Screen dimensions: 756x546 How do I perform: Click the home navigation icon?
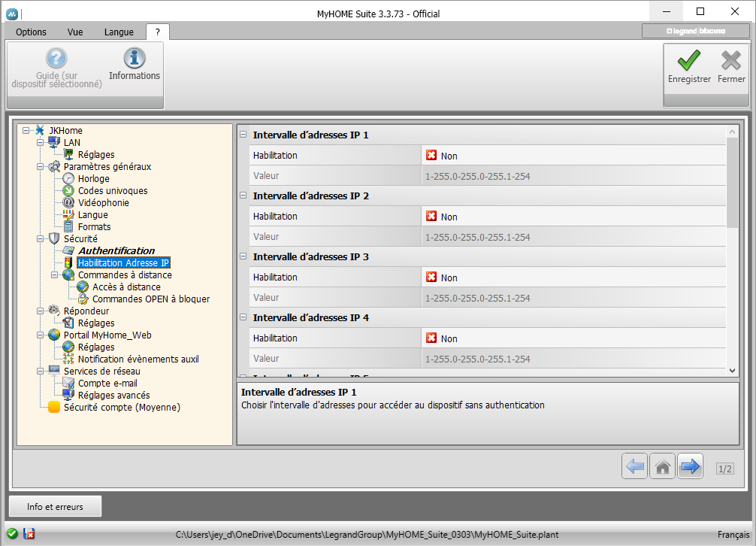[x=663, y=466]
